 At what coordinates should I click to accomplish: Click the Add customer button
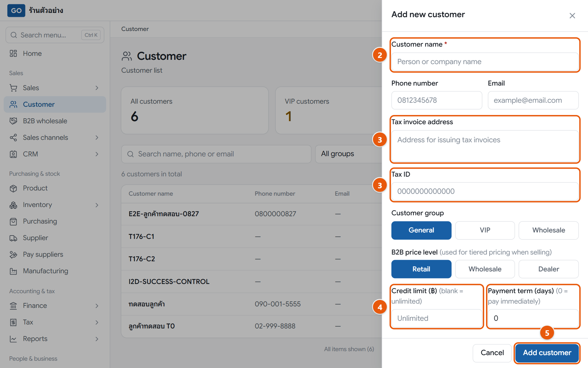547,353
